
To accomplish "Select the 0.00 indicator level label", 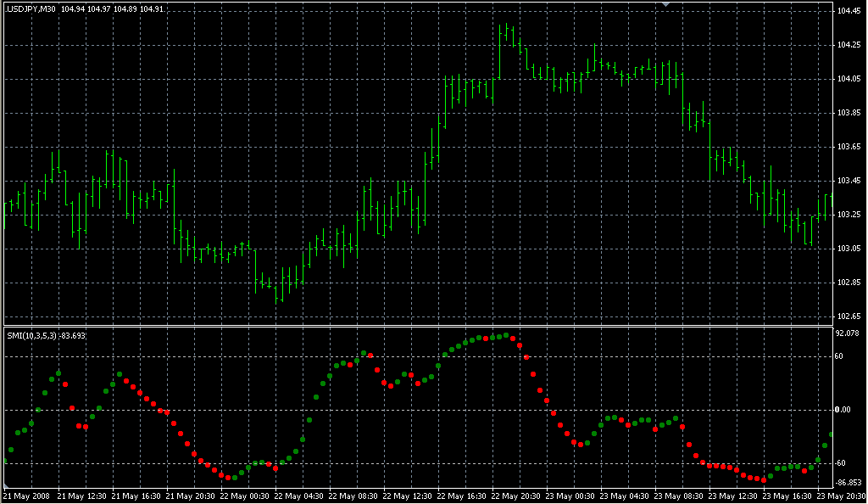I will (843, 410).
